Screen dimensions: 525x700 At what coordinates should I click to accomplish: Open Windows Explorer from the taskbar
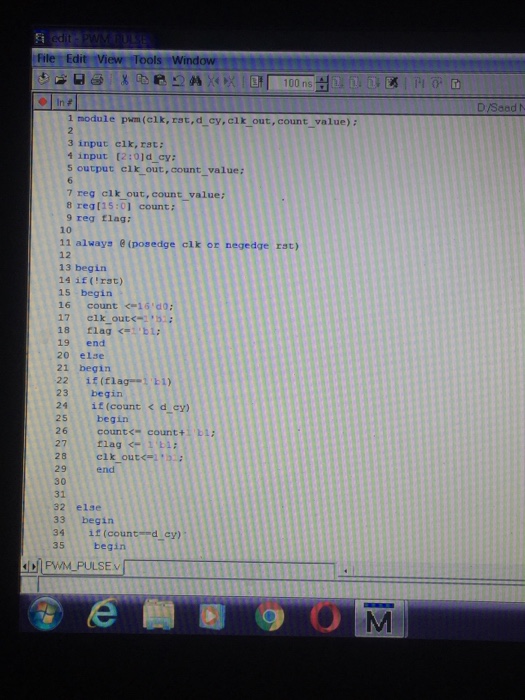coord(158,615)
